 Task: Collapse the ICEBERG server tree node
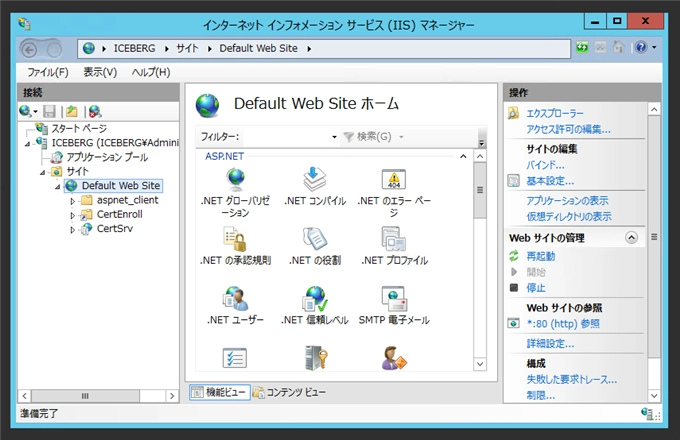tap(28, 144)
